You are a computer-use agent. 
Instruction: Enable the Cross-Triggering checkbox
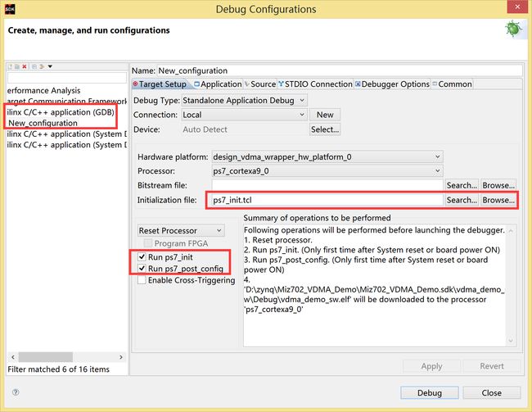pyautogui.click(x=142, y=280)
